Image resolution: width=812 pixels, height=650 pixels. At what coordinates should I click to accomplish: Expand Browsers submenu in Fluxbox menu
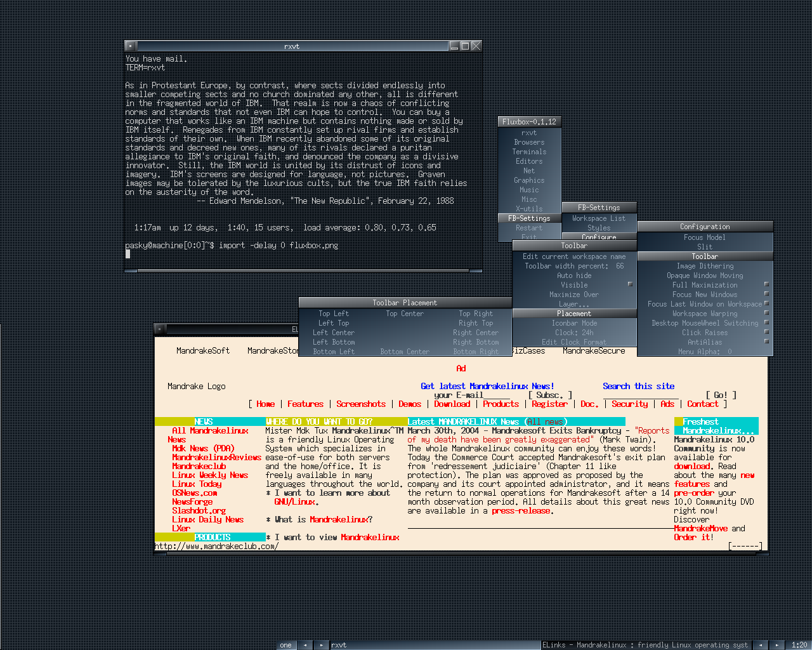pyautogui.click(x=529, y=142)
